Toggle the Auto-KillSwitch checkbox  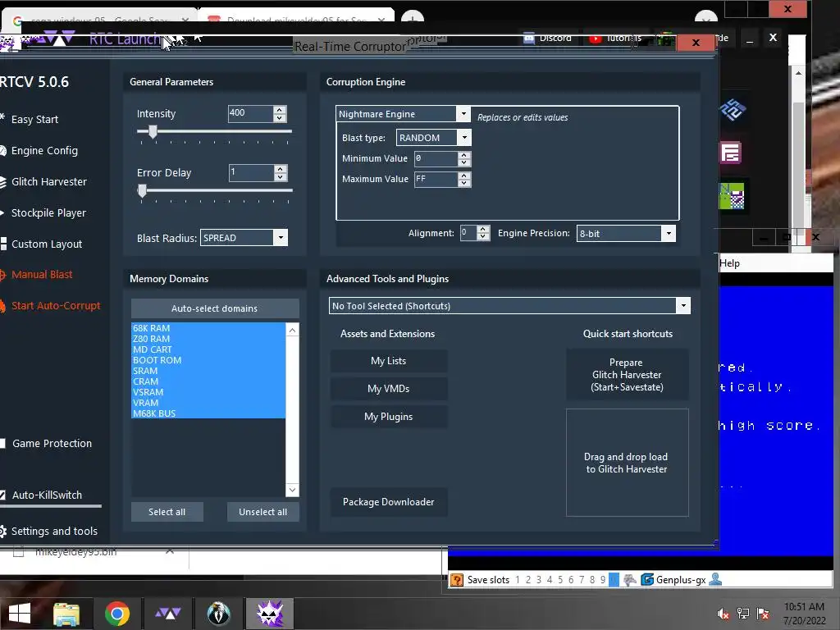pos(2,495)
